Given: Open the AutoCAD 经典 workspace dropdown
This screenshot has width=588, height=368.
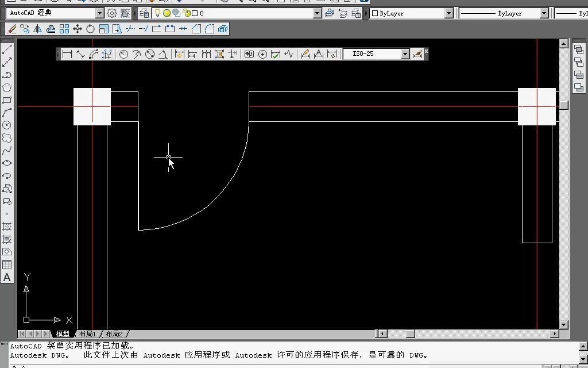Looking at the screenshot, I should [99, 13].
